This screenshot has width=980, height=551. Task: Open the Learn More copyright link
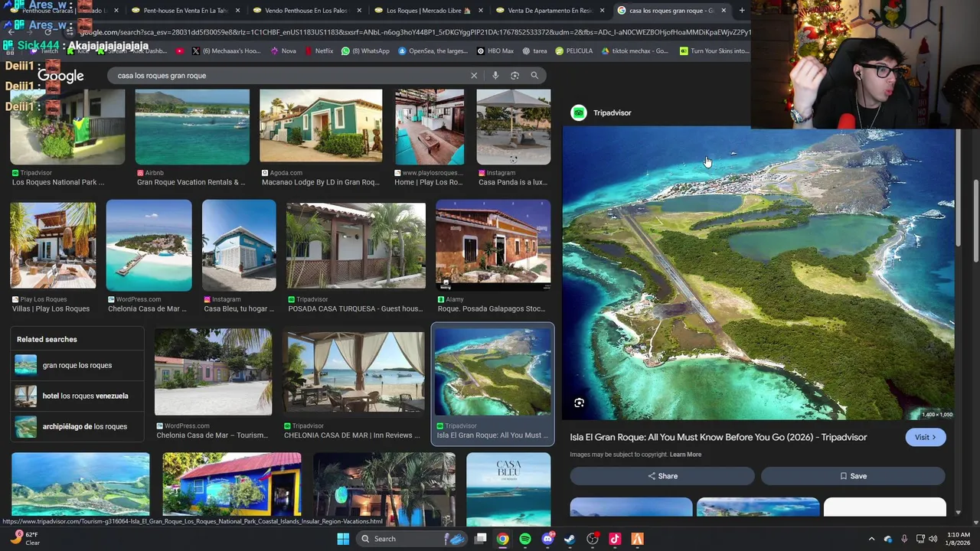pyautogui.click(x=685, y=455)
